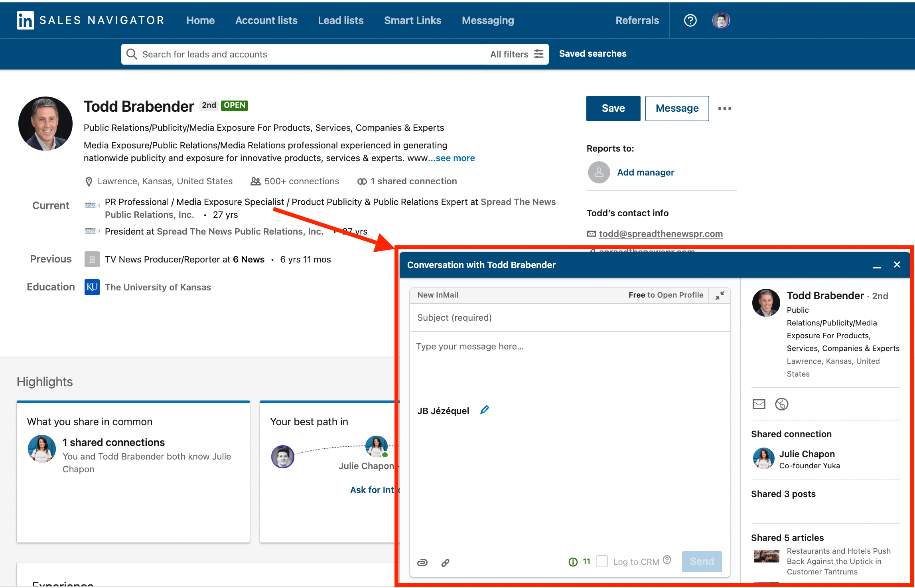915x588 pixels.
Task: Open the Home tab
Action: [200, 20]
